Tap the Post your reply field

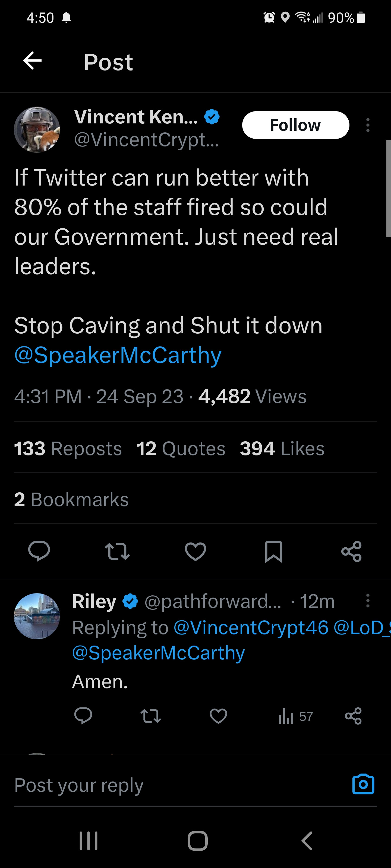[x=169, y=785]
